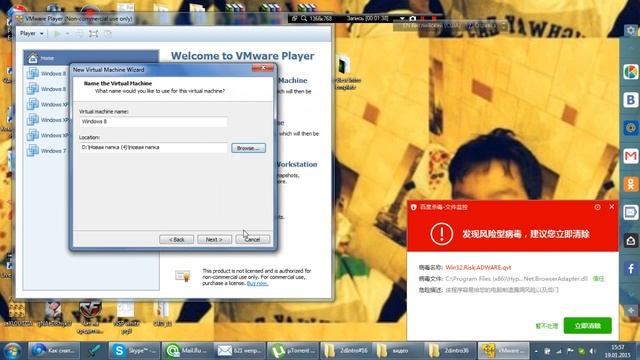Screen dimensions: 640x360
Task: Switch to the Mail.Ru taskbar button
Action: coord(187,351)
